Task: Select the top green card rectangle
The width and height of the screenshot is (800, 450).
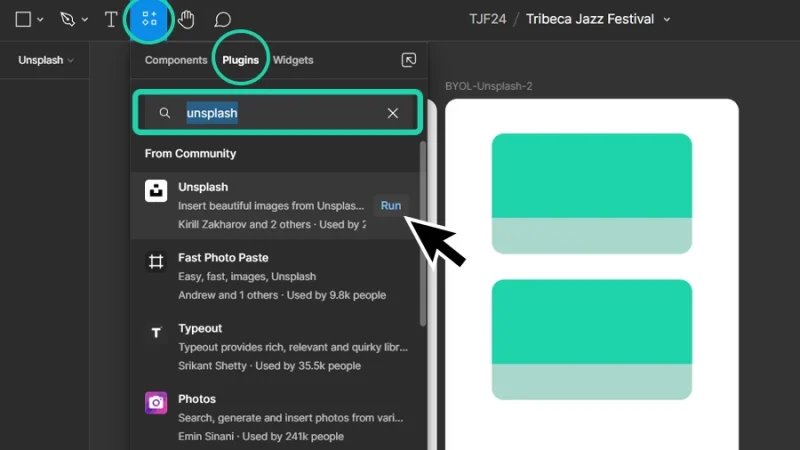Action: (592, 193)
